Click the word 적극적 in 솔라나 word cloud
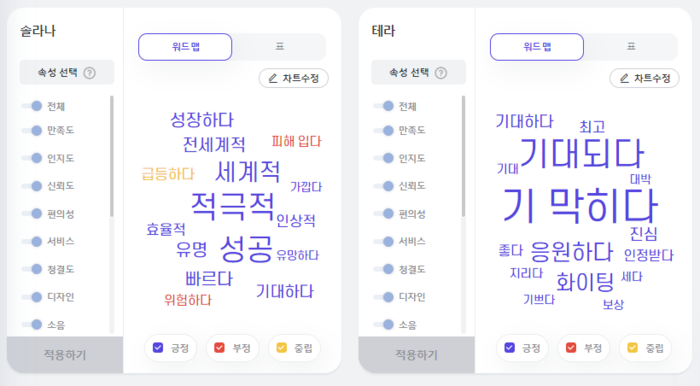This screenshot has height=386, width=700. [232, 207]
